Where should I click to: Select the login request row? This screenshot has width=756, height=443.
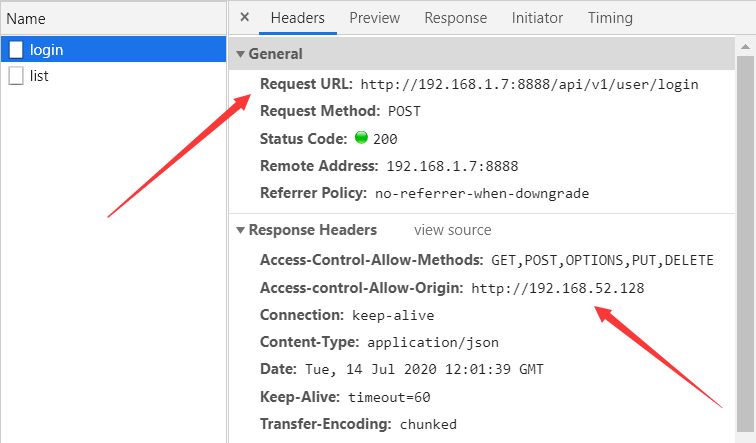pyautogui.click(x=113, y=50)
